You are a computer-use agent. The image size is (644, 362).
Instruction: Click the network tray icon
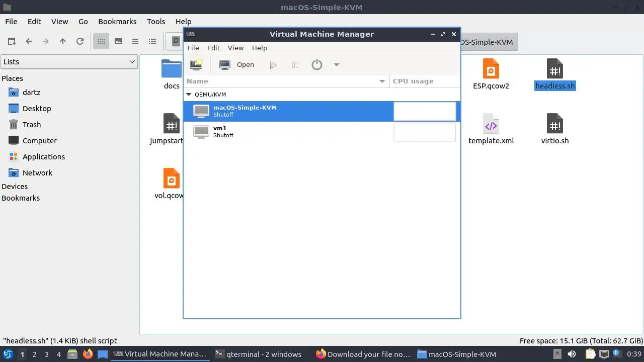(x=604, y=354)
